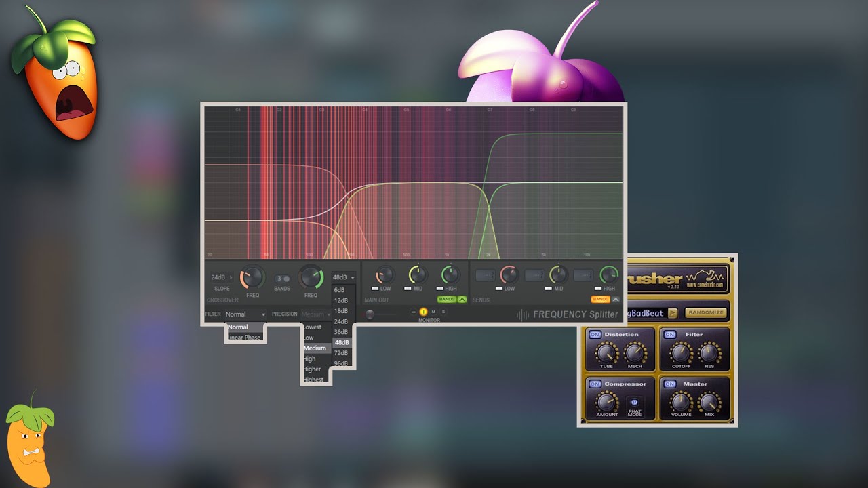
Task: Select Lowest precision option
Action: [x=317, y=327]
